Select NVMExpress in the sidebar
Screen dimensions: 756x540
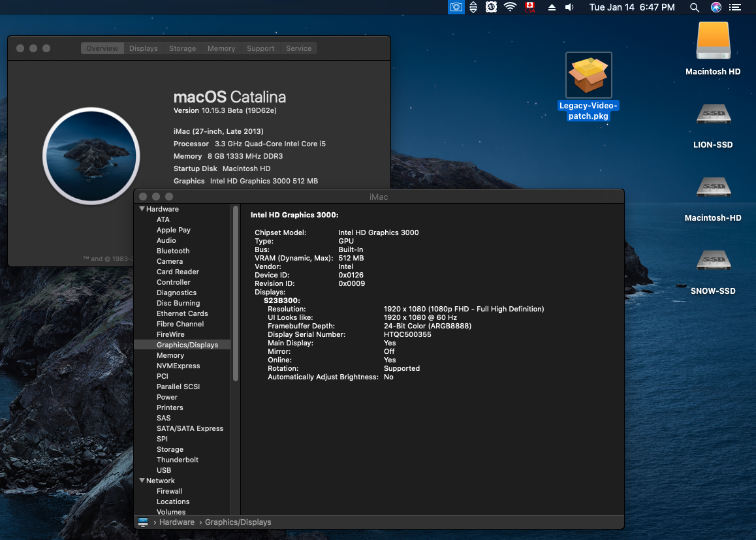click(x=178, y=366)
